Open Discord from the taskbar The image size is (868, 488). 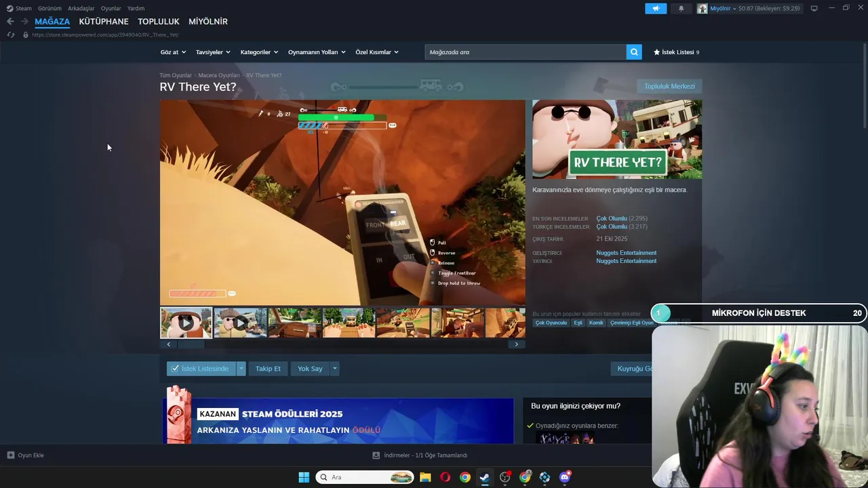click(x=565, y=477)
